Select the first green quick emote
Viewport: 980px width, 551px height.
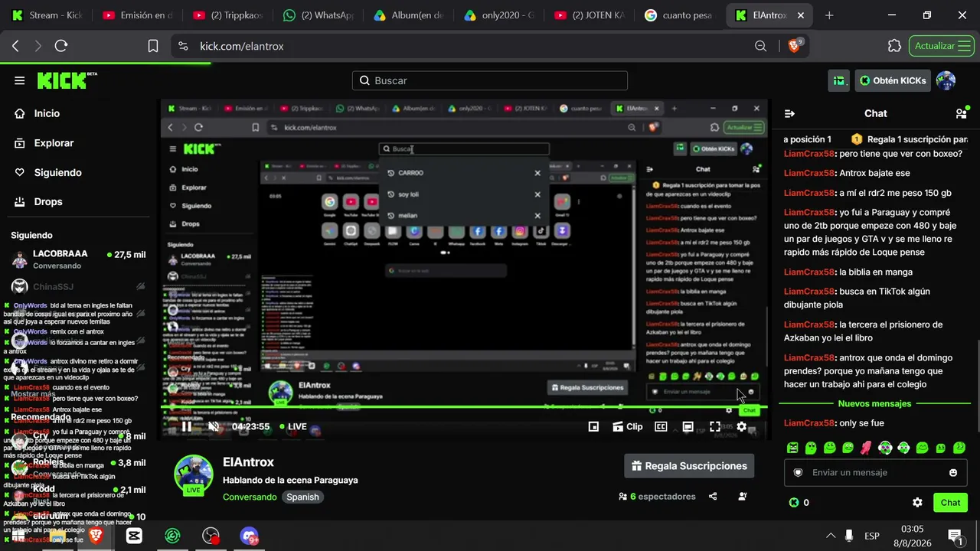click(x=792, y=448)
